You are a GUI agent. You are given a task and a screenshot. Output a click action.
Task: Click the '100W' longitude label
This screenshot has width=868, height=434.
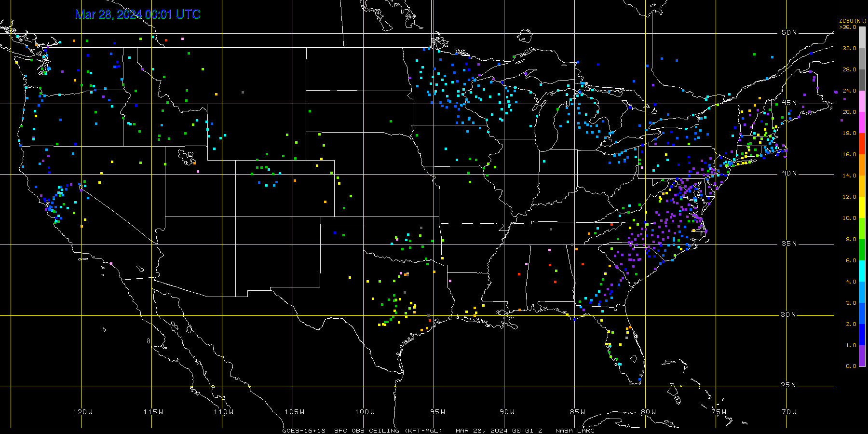point(365,412)
